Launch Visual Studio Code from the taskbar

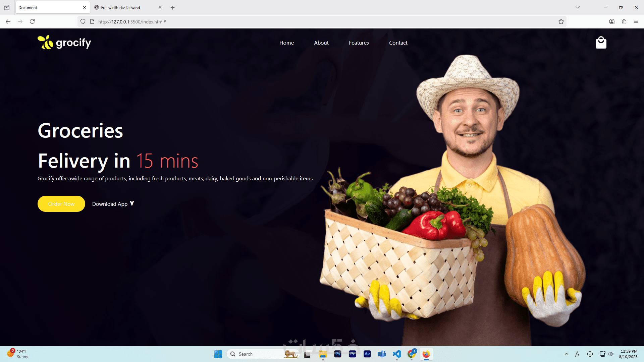click(396, 354)
